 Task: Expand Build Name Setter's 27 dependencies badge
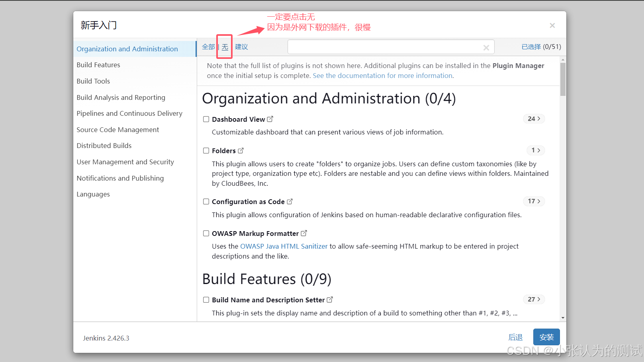(x=534, y=299)
